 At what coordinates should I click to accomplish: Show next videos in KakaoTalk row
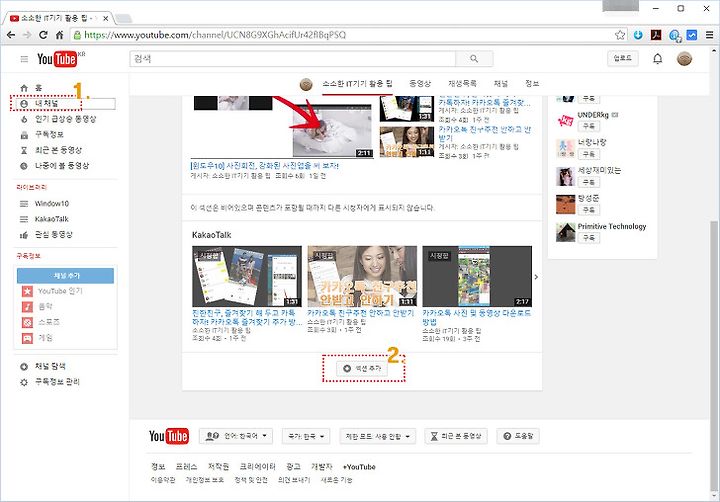point(536,277)
